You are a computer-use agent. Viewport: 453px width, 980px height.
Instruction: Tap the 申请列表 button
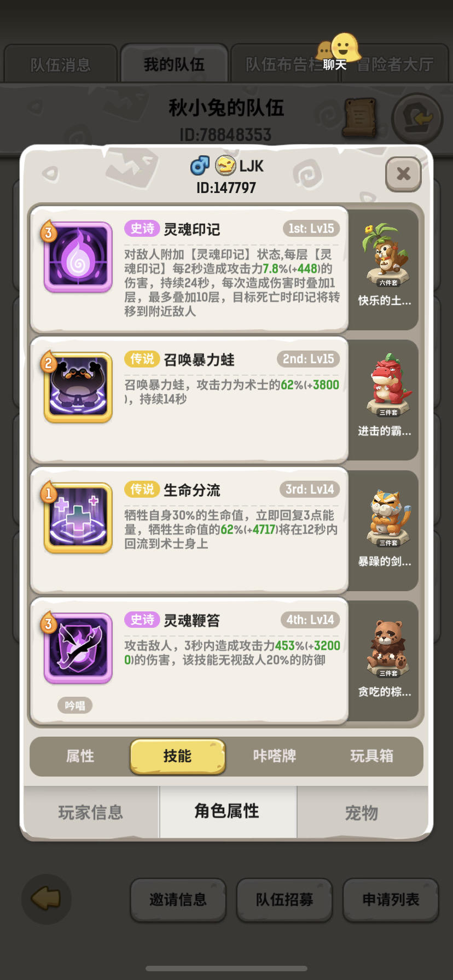[391, 900]
